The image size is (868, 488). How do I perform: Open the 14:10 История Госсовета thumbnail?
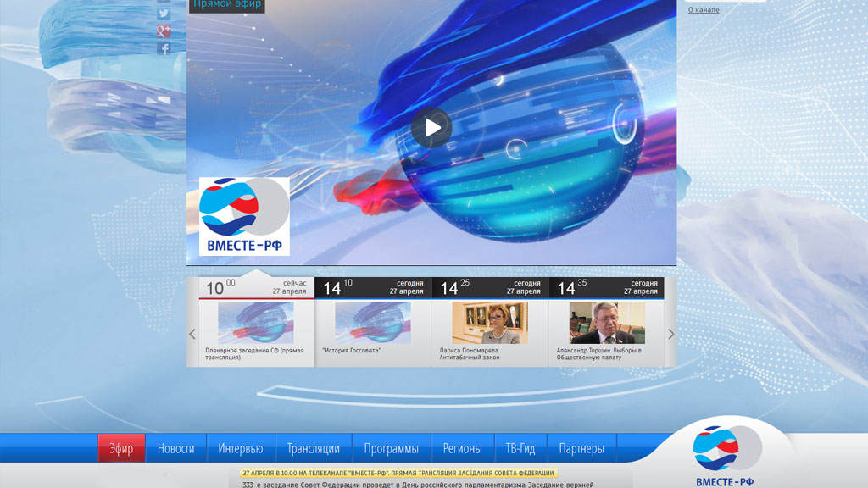pyautogui.click(x=373, y=323)
